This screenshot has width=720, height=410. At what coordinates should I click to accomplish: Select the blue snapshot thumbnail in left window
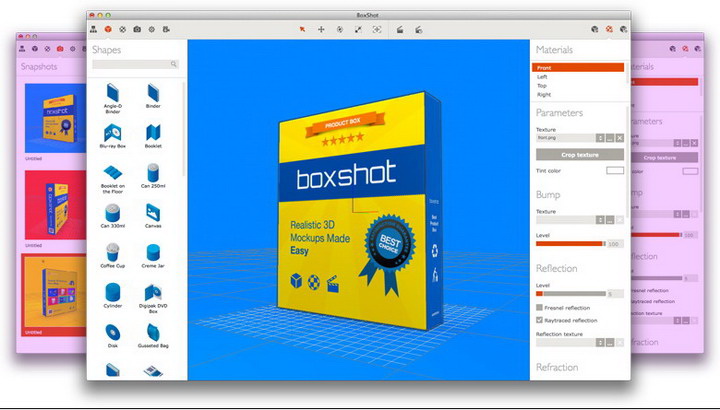coord(56,118)
